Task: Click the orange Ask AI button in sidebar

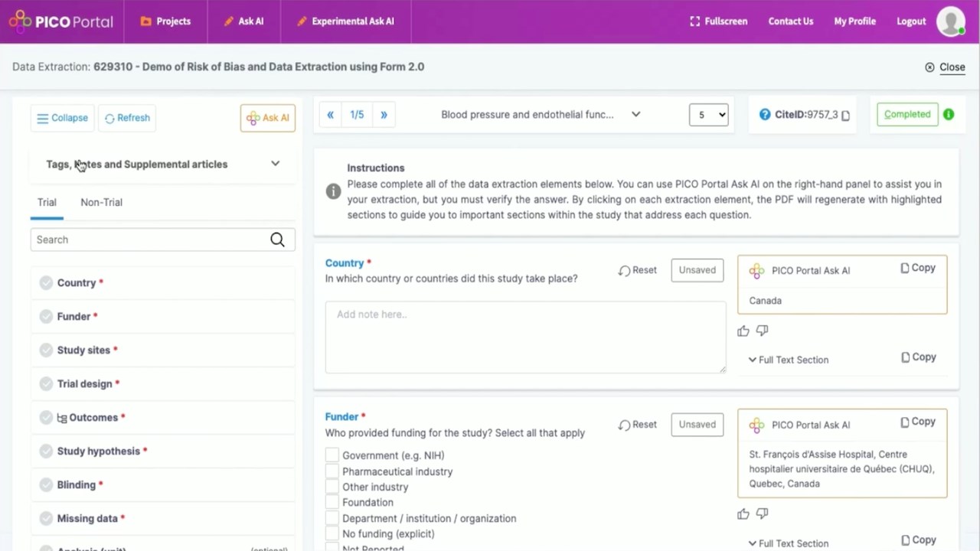Action: click(x=268, y=118)
